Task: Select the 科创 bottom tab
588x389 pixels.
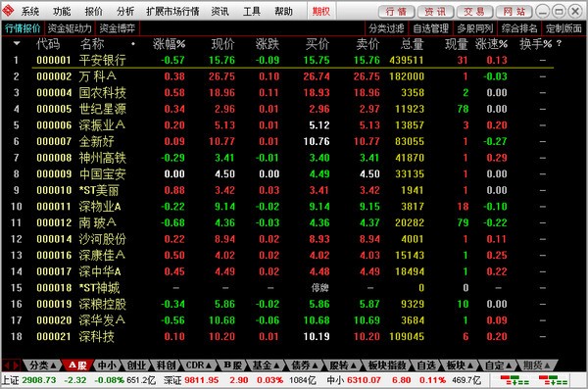Action: 167,365
